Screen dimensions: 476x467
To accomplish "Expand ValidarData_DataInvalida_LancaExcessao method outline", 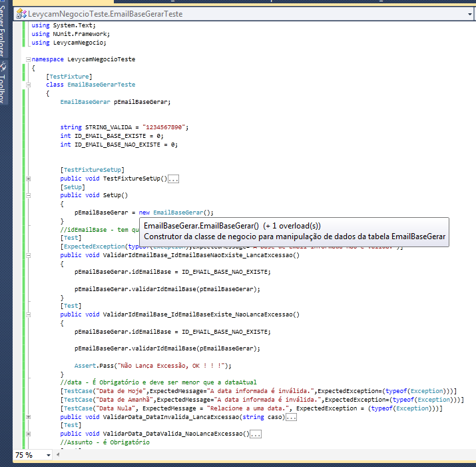I will pyautogui.click(x=28, y=416).
